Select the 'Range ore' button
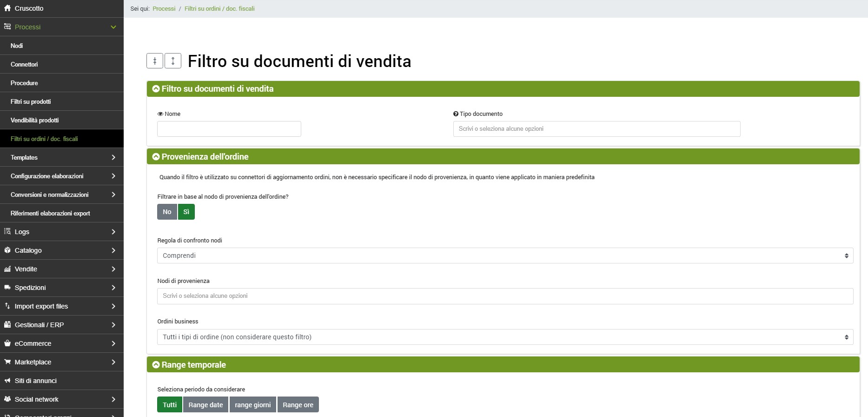This screenshot has width=868, height=417. click(298, 405)
